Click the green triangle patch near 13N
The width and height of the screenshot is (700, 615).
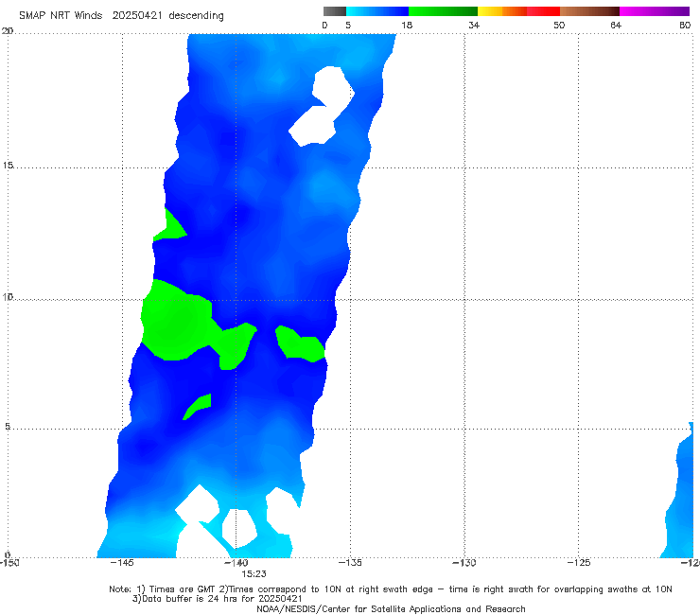[x=169, y=227]
